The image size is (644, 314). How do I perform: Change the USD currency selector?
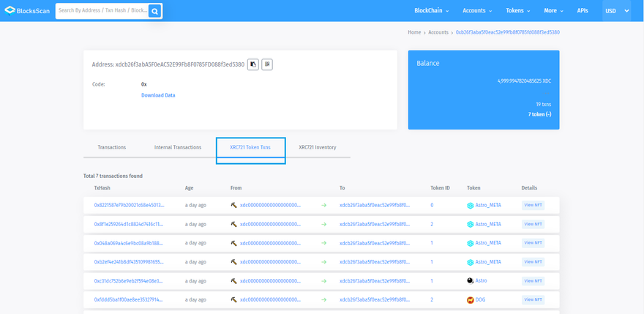[x=616, y=11]
